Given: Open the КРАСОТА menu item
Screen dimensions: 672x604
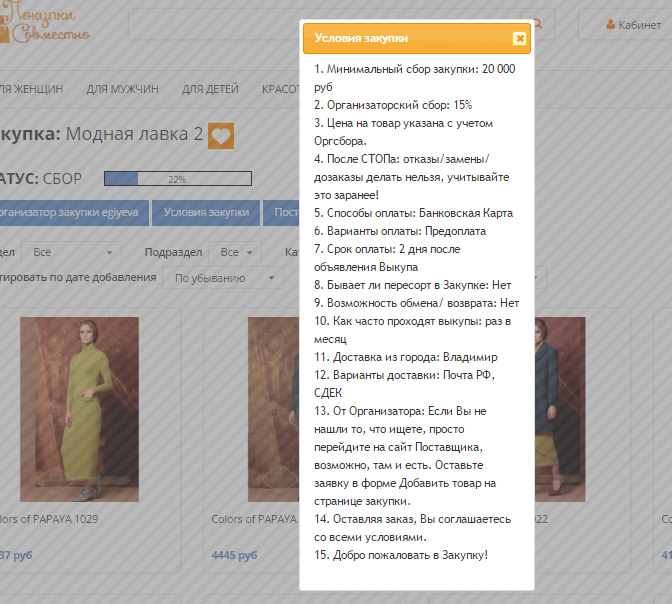Looking at the screenshot, I should pyautogui.click(x=281, y=89).
